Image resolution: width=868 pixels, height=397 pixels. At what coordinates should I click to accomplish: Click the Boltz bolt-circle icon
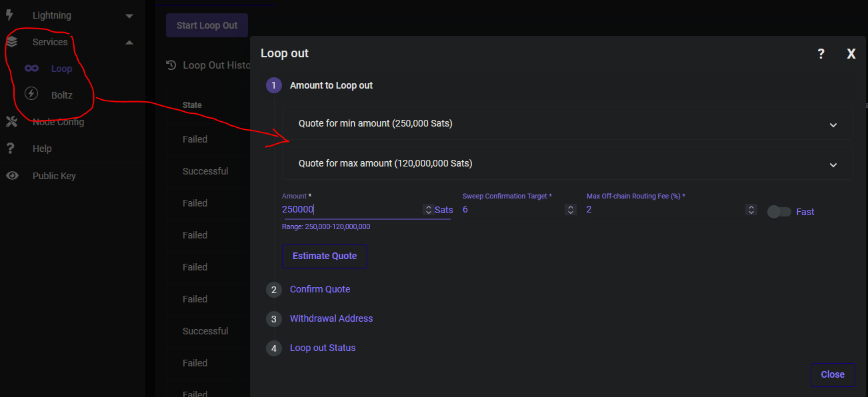31,95
